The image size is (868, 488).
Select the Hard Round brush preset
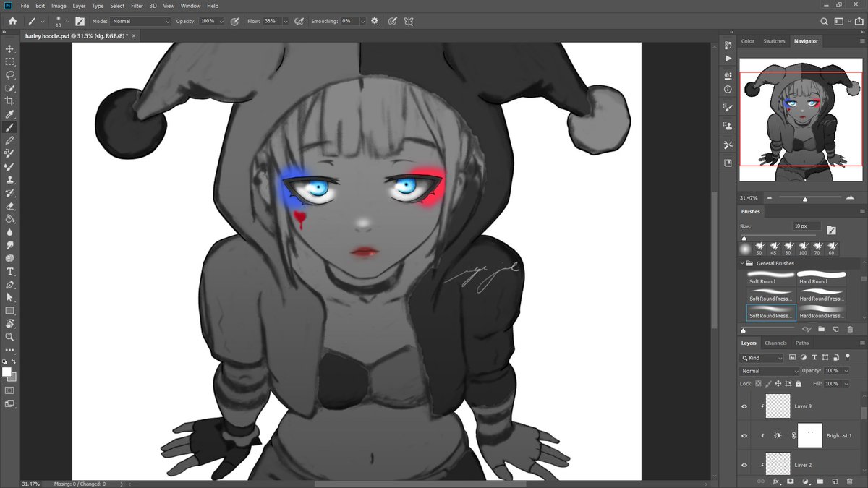coord(822,277)
